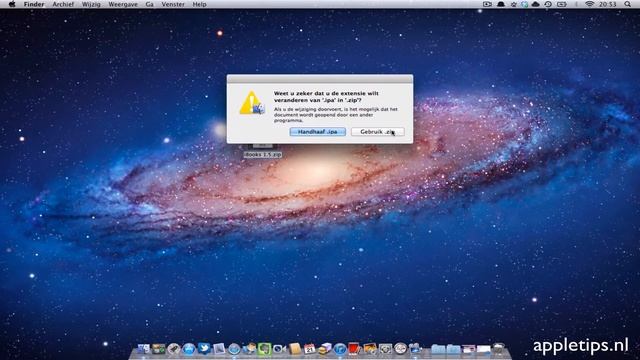Click the cloud icon in menu bar
This screenshot has width=640, height=360.
tap(536, 4)
